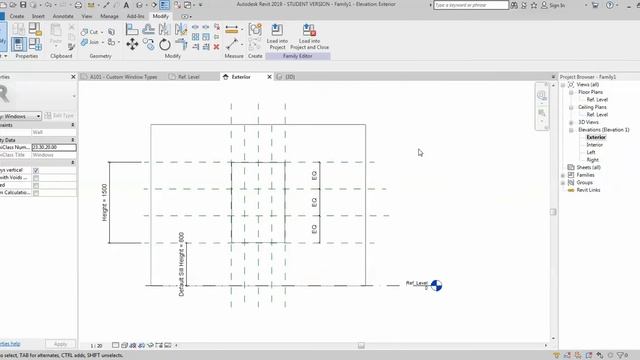
Task: Click Sign In in title bar
Action: pyautogui.click(x=553, y=5)
